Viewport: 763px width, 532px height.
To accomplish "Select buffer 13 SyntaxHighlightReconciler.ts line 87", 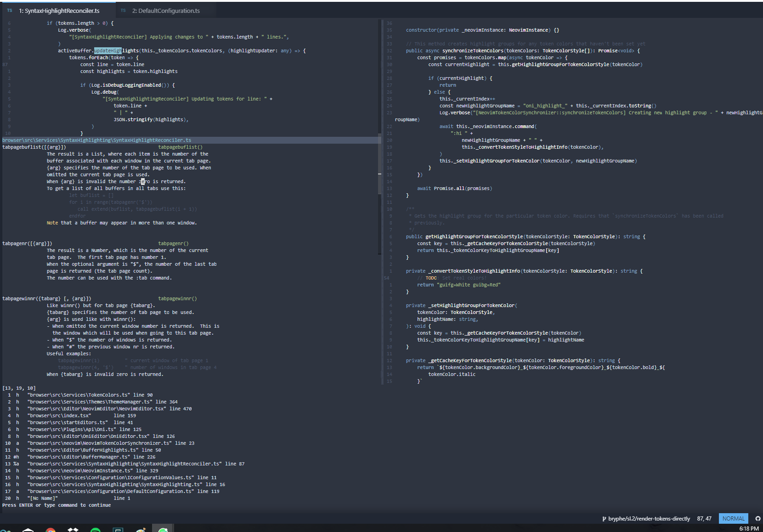I will coord(124,464).
